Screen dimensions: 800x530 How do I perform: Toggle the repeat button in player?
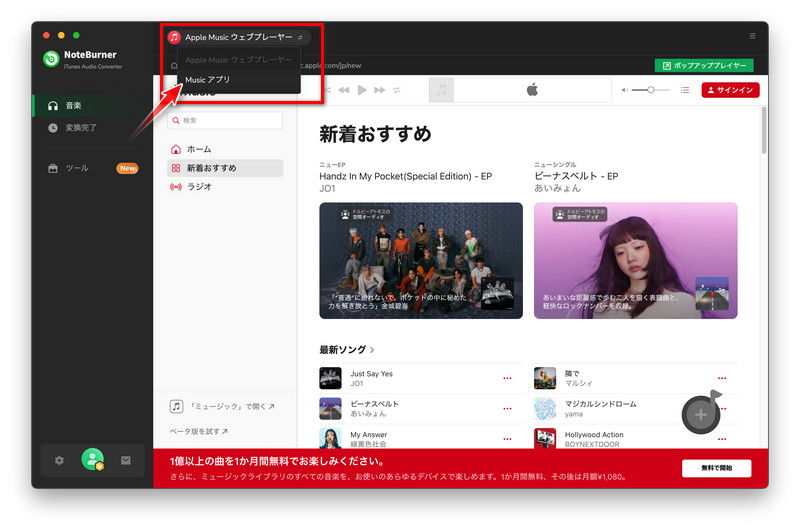tap(397, 90)
